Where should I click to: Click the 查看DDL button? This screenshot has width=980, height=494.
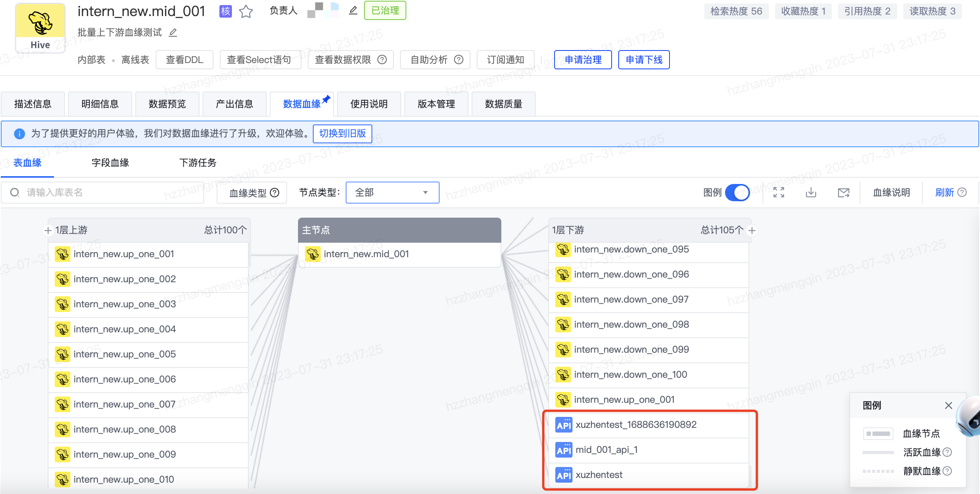click(x=185, y=59)
